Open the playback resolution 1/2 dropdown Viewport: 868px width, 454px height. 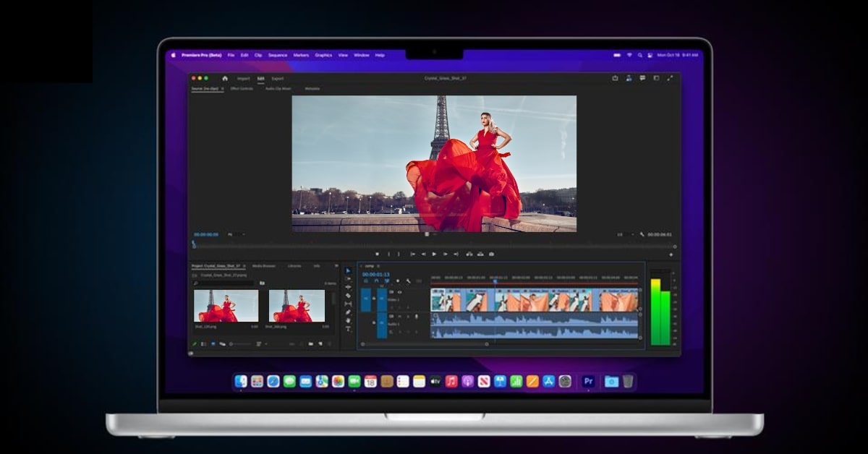[x=625, y=234]
